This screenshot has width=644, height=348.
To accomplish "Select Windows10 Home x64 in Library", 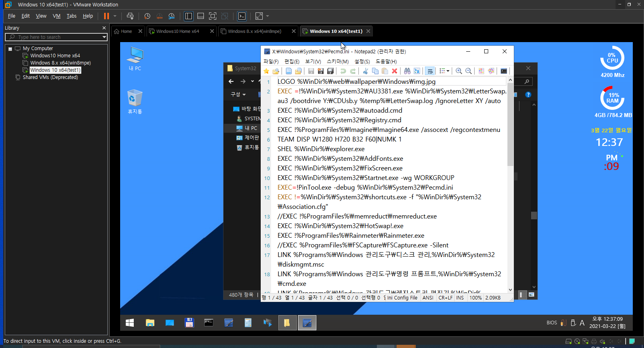I will [x=55, y=56].
